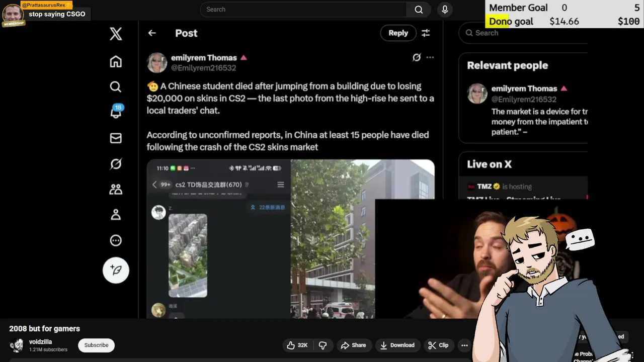Click the 'Member Goal' overlay text
The height and width of the screenshot is (362, 644).
518,8
